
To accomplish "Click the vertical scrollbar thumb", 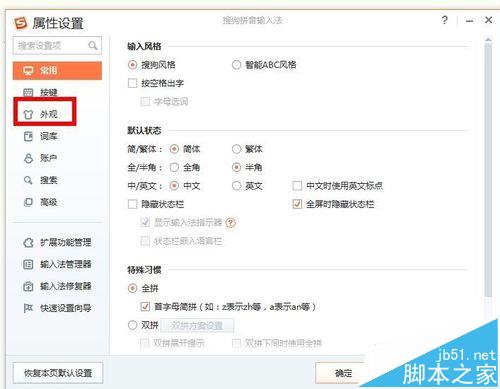I will click(x=488, y=169).
